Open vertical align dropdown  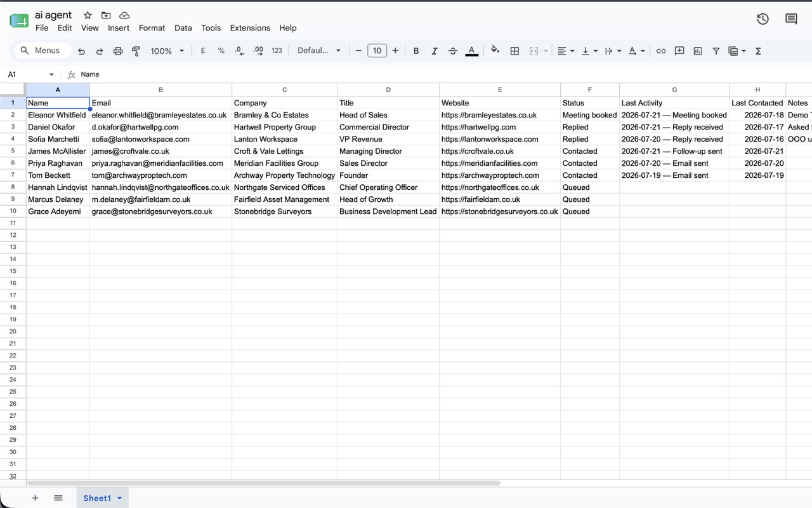tap(589, 51)
